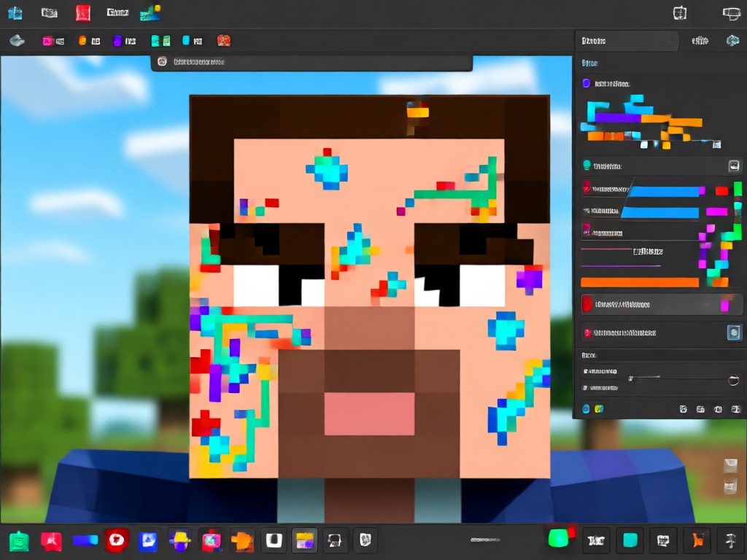Click the teal landscape icon in top bar

coord(150,13)
